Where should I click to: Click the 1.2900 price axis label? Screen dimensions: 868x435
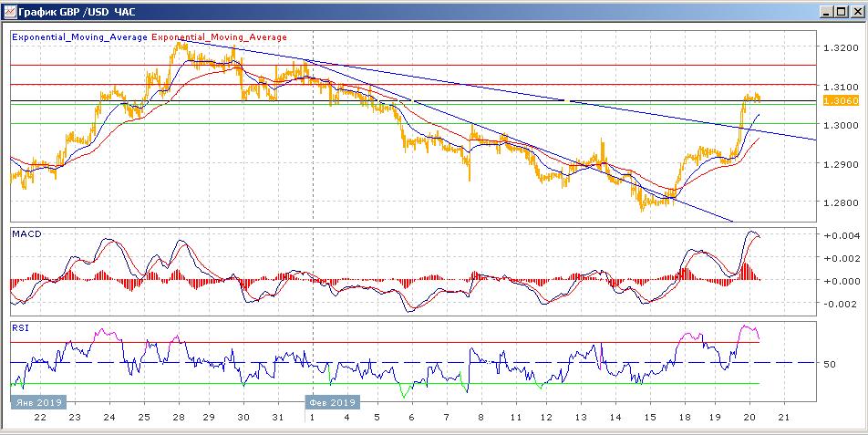point(841,164)
